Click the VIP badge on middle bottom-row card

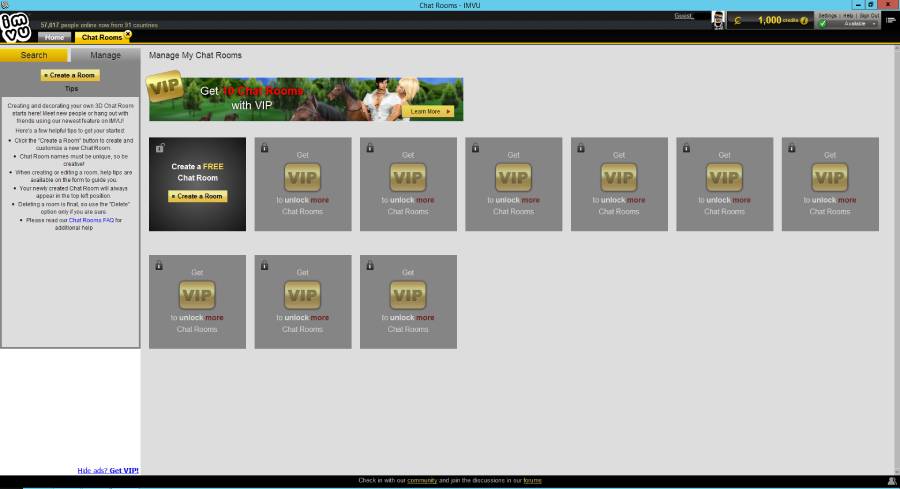click(302, 295)
